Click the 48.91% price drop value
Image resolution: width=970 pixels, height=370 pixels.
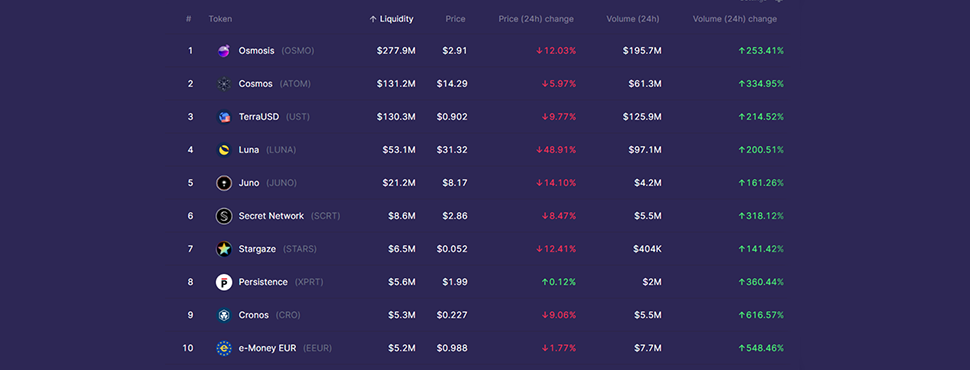pos(556,150)
